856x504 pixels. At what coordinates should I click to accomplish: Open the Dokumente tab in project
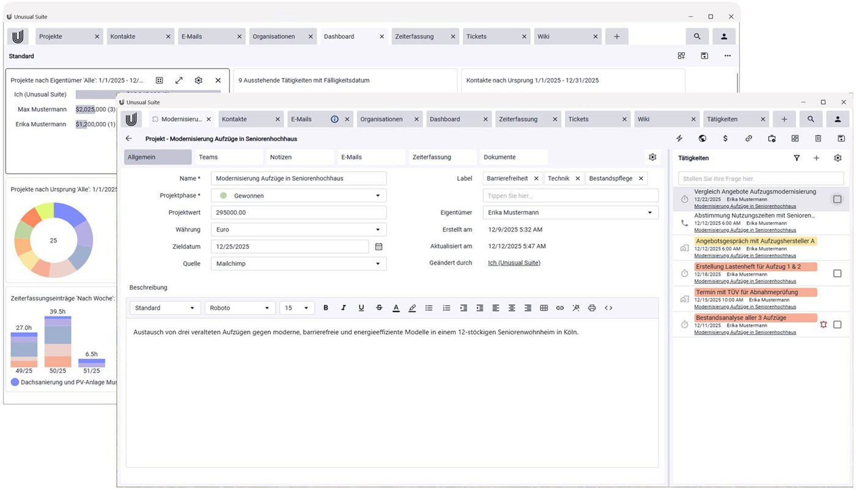(512, 157)
